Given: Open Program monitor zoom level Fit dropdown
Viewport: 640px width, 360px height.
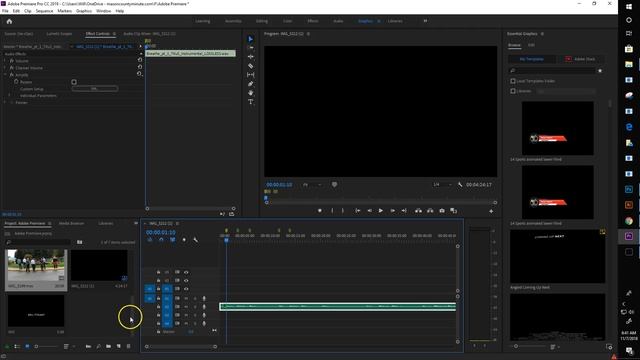Looking at the screenshot, I should coord(312,184).
